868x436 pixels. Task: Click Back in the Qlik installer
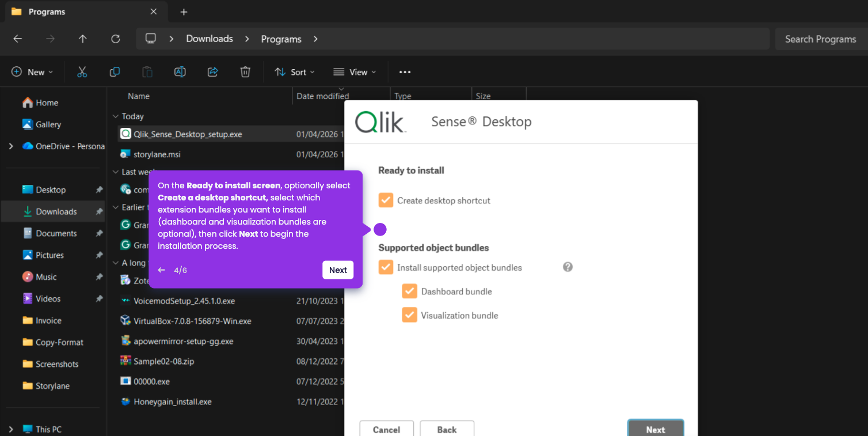pyautogui.click(x=447, y=429)
